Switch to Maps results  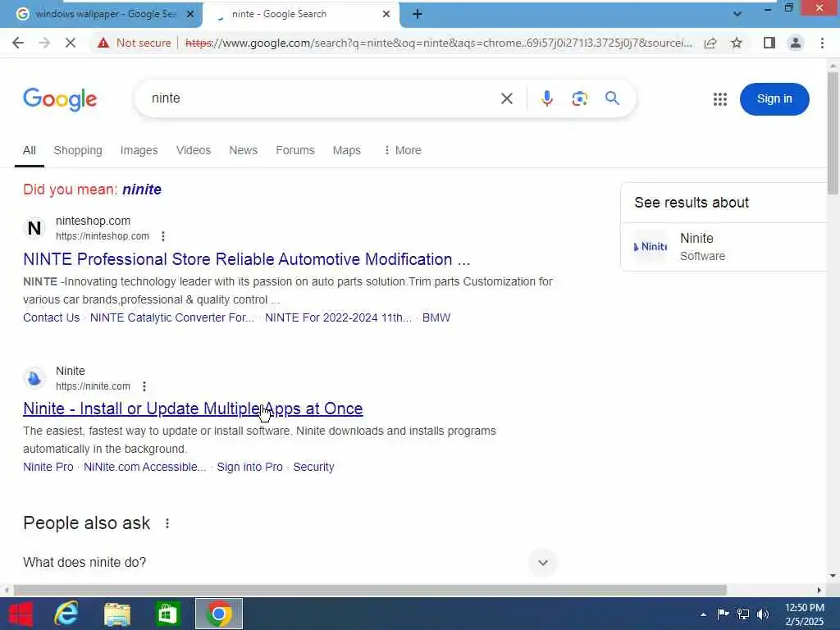[347, 151]
